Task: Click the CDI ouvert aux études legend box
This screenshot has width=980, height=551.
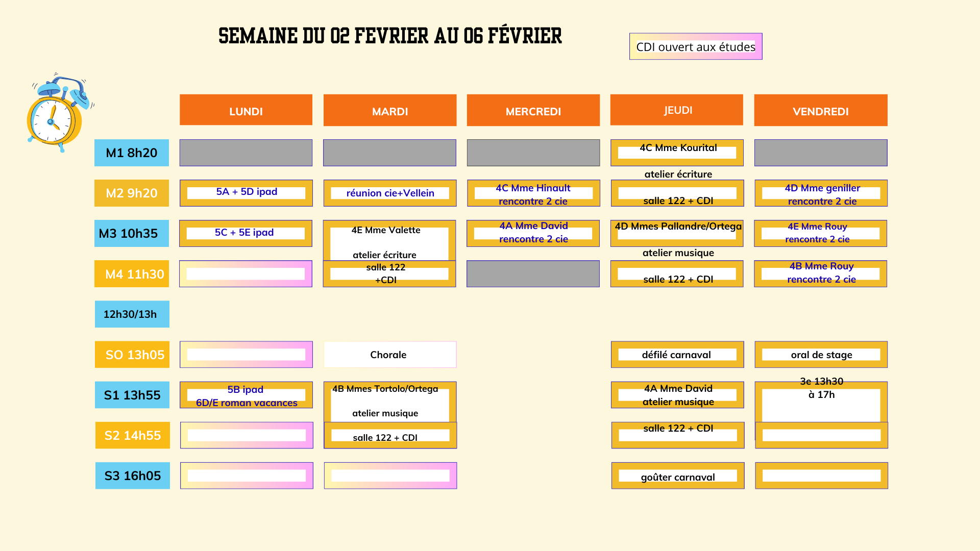Action: coord(696,46)
